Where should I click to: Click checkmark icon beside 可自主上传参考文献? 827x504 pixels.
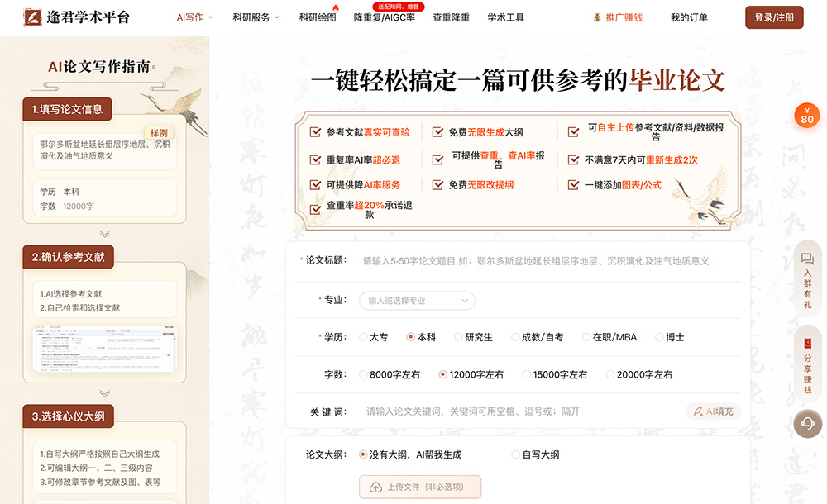(573, 132)
